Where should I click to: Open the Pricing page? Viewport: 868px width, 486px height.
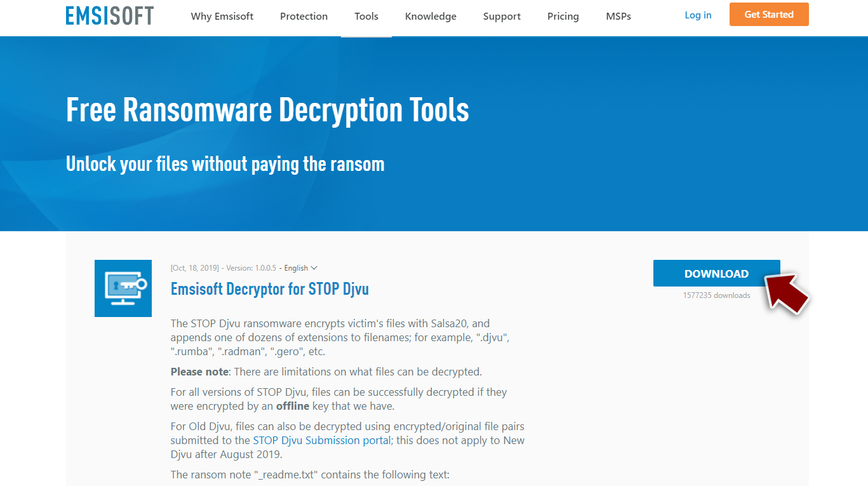point(563,17)
